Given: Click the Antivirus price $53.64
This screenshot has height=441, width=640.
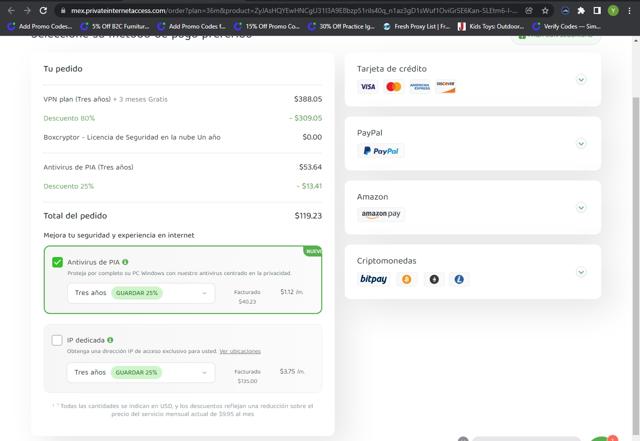Looking at the screenshot, I should pos(310,167).
